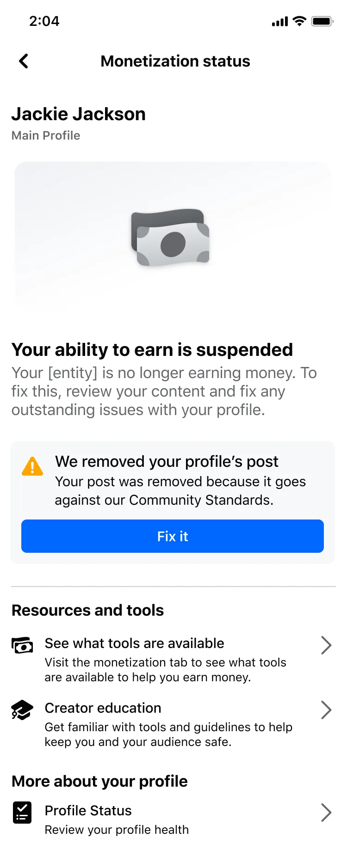Expand the Profile Status chevron
The image size is (347, 868).
[326, 813]
